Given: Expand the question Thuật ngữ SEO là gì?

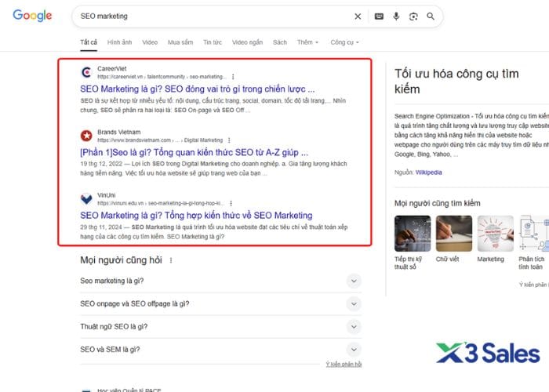Looking at the screenshot, I should (221, 327).
